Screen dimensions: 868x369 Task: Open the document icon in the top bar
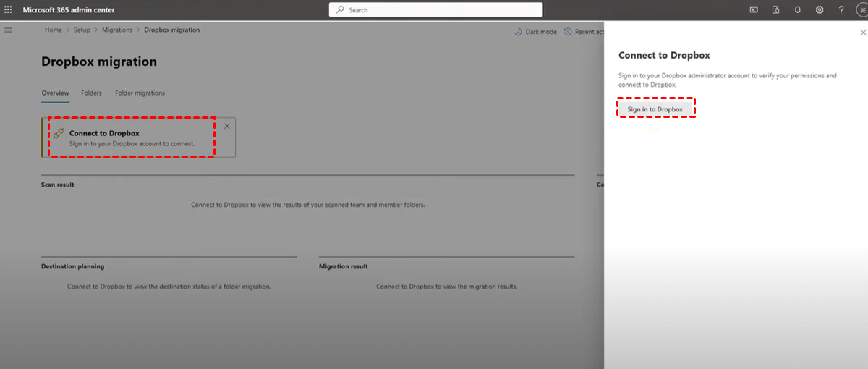[x=775, y=10]
